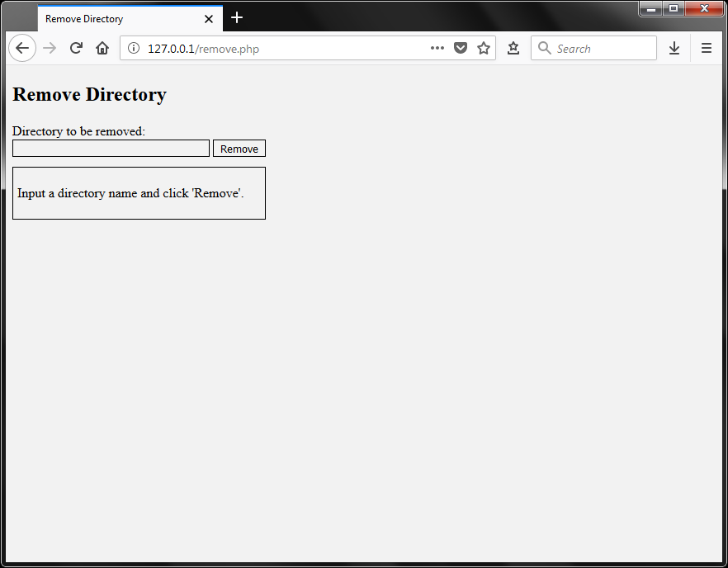Screen dimensions: 728x568
Task: Click the Remove button
Action: [239, 148]
